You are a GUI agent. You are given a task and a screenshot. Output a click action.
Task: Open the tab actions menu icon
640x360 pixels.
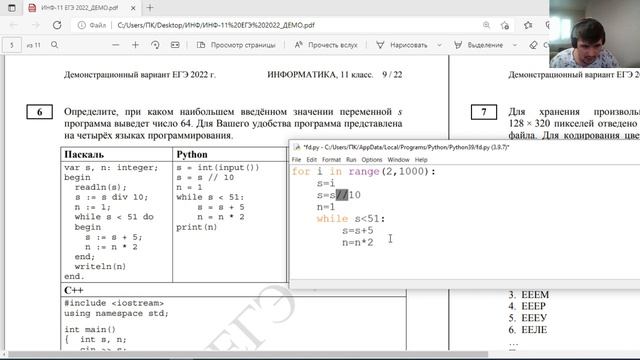coord(11,8)
